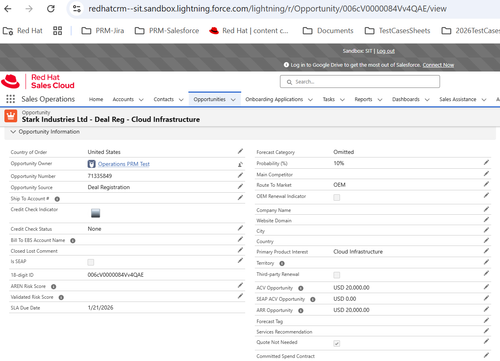Image resolution: width=500 pixels, height=361 pixels.
Task: Show info for SEAP ACV Opportunity
Action: pos(313,299)
